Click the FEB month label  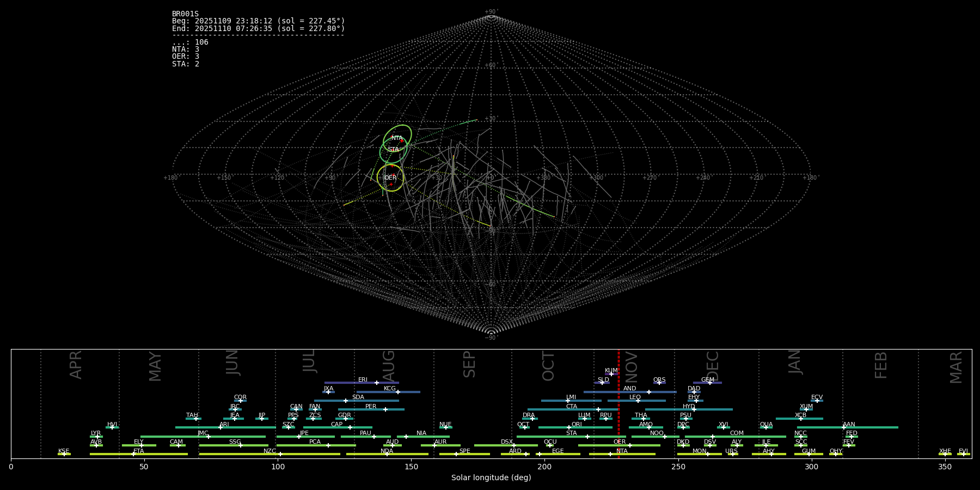click(881, 365)
